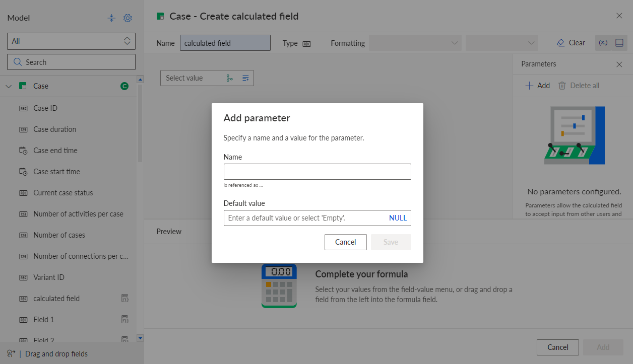Click the Drag and drop fields label

[56, 354]
